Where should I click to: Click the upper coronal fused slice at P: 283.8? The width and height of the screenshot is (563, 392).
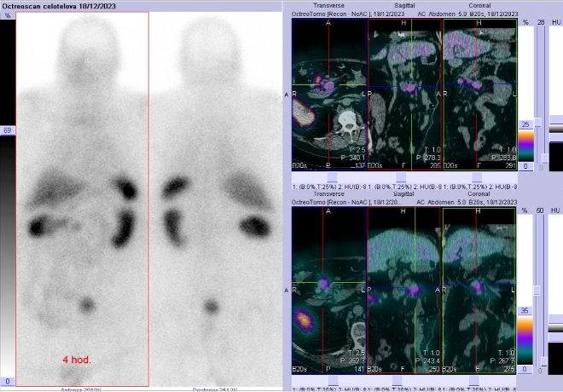480,95
